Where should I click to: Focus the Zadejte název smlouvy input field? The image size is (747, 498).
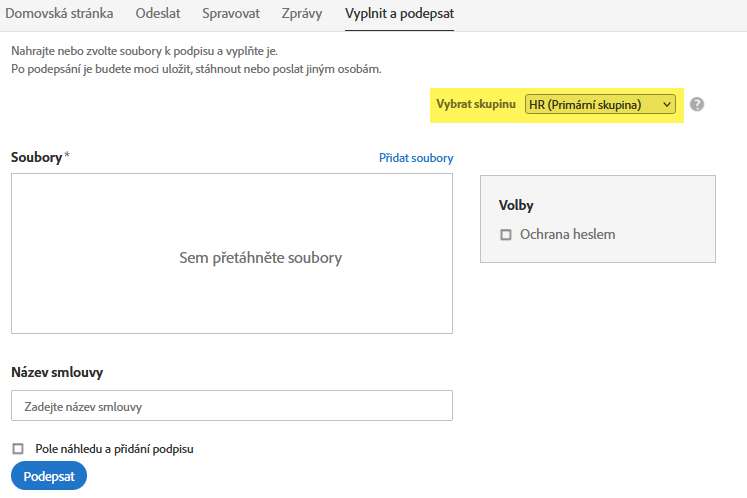232,406
